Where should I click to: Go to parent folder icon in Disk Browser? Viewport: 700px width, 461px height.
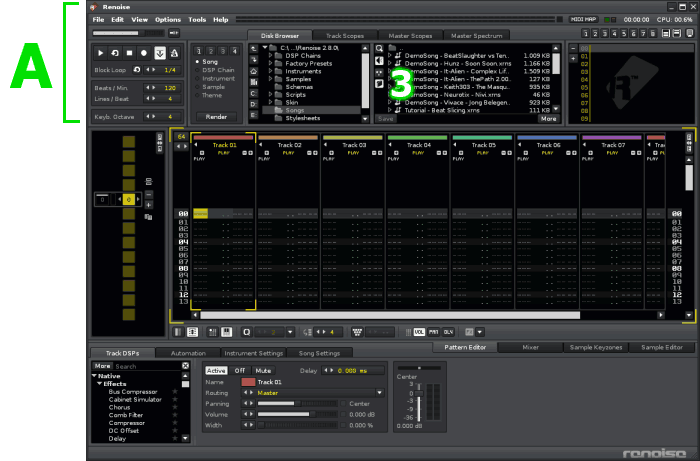[254, 49]
